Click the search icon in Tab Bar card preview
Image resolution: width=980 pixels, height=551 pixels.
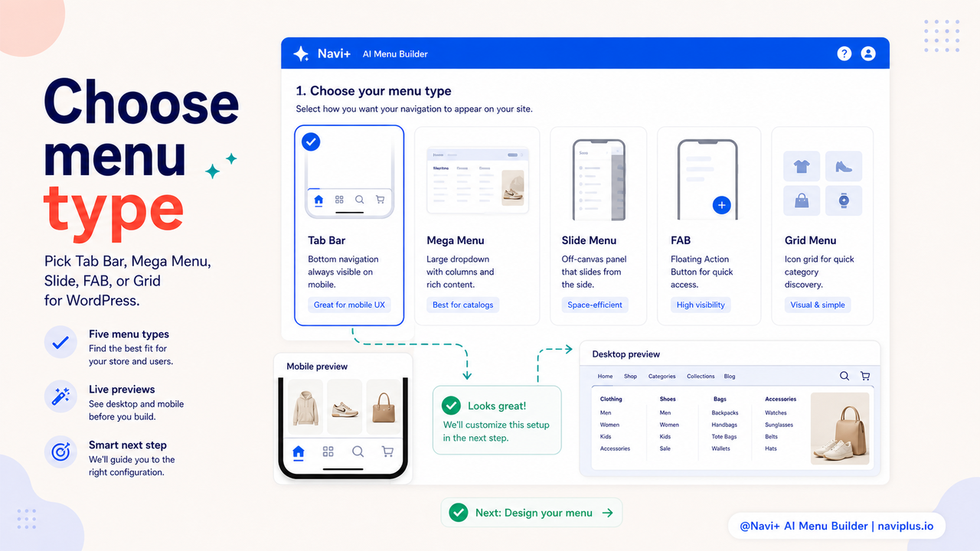coord(359,200)
